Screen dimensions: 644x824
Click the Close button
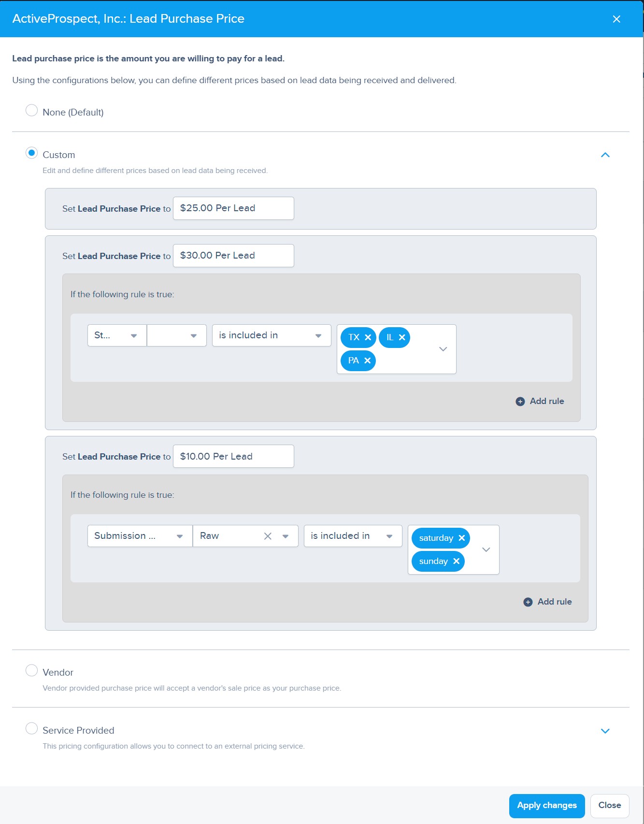609,806
